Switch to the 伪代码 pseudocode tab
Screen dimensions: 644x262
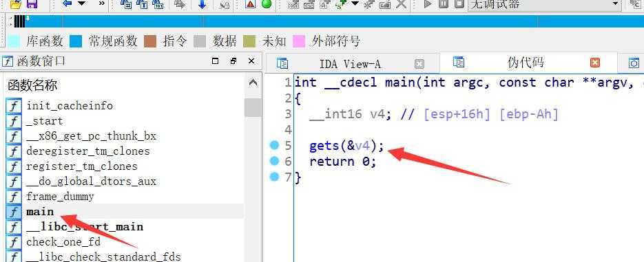tap(526, 63)
